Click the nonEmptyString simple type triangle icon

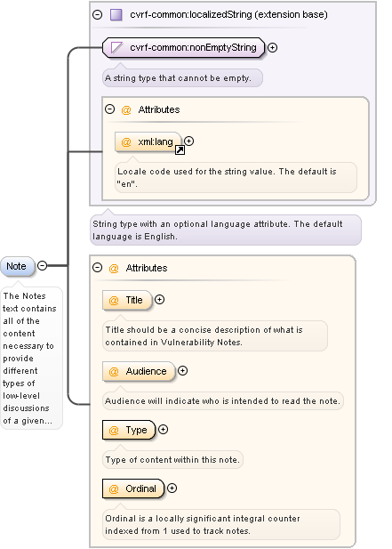(x=116, y=47)
